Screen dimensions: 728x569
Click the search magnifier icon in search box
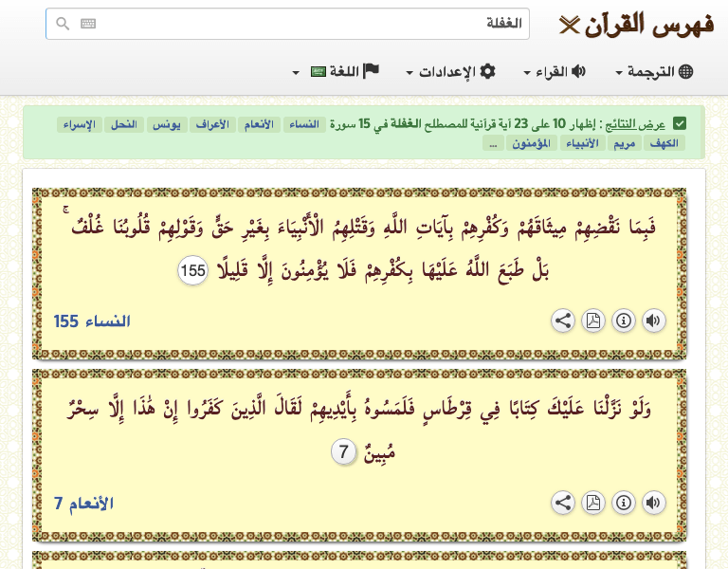coord(63,24)
